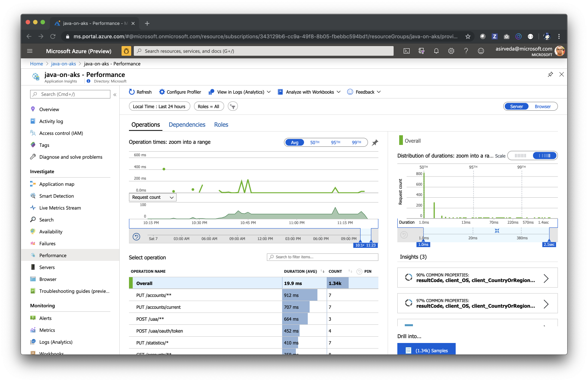Click the preview bug report icon
This screenshot has width=588, height=382.
click(126, 51)
